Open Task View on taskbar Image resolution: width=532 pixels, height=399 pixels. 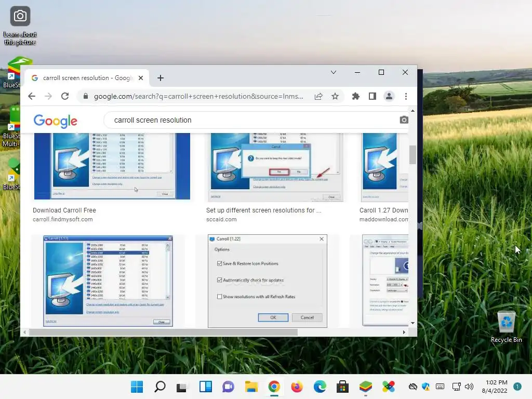click(x=182, y=387)
